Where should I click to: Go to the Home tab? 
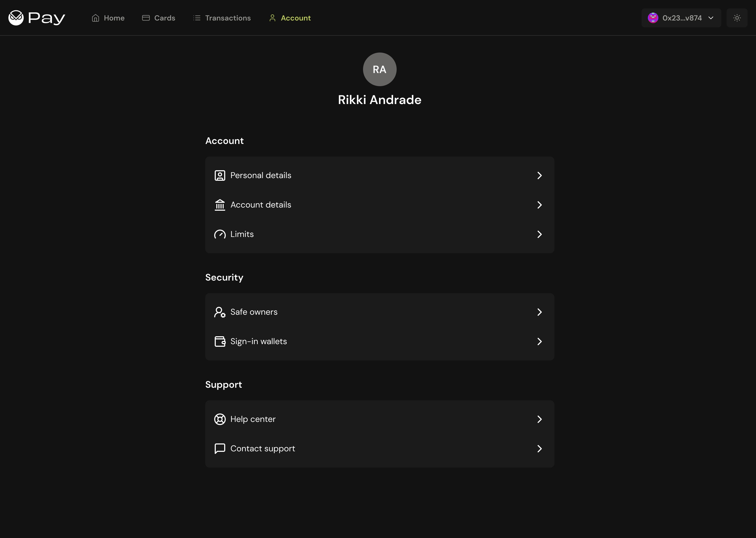pos(108,18)
